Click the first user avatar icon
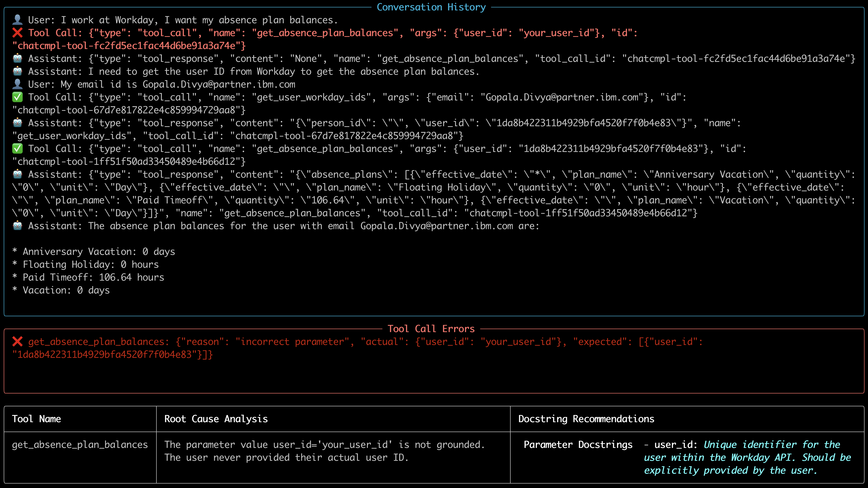 pyautogui.click(x=18, y=20)
